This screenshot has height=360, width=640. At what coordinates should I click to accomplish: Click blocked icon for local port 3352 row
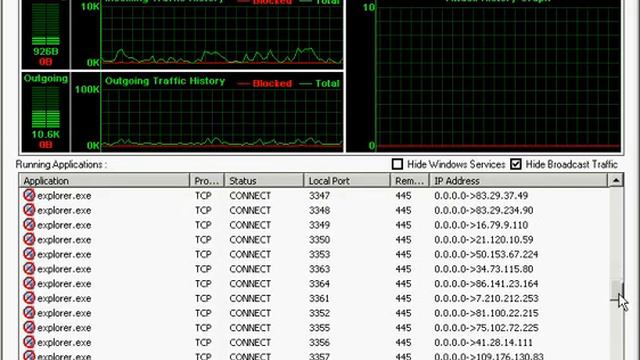29,313
